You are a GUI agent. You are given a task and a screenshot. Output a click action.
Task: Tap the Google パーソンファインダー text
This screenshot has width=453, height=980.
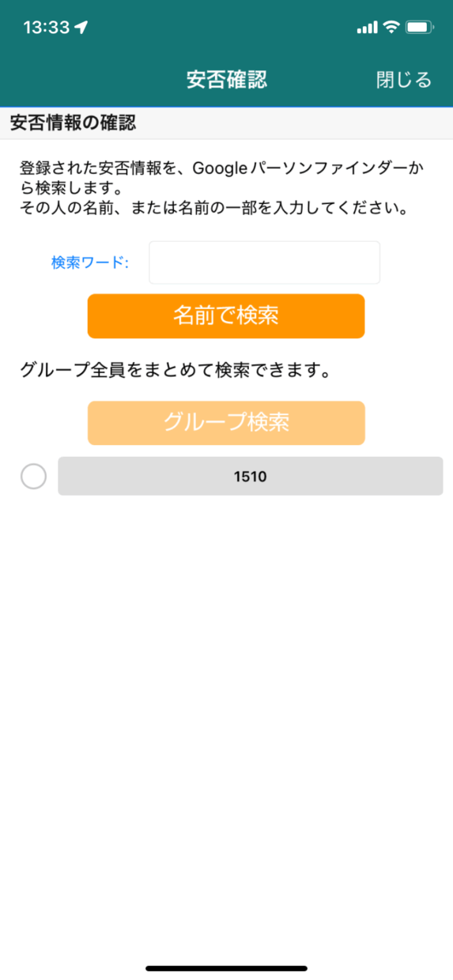(x=302, y=168)
